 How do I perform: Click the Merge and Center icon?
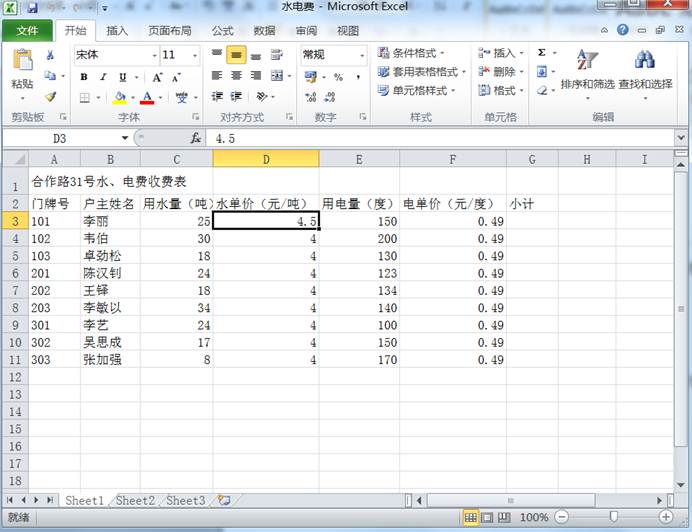point(276,76)
